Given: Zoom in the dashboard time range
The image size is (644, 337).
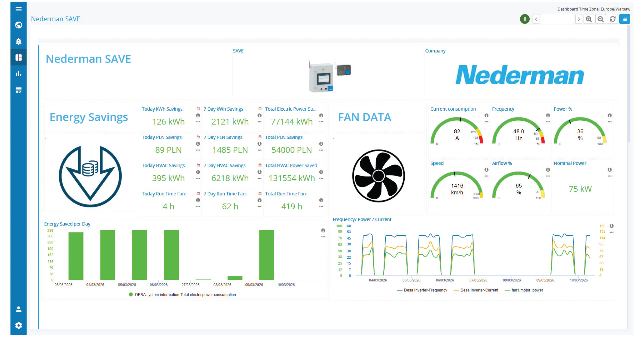Looking at the screenshot, I should [589, 19].
